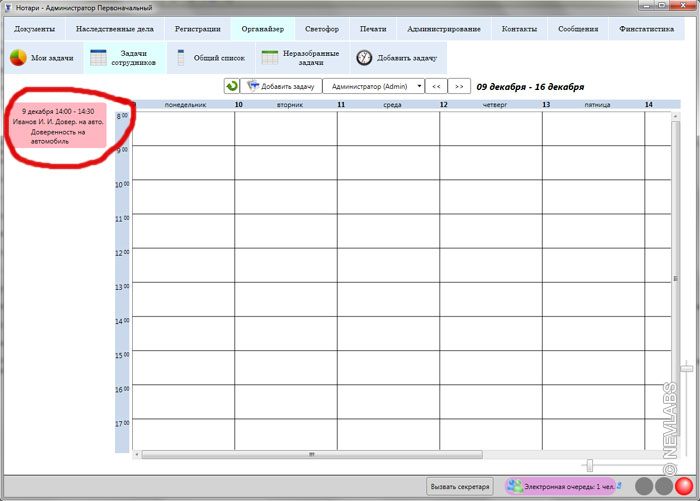Switch to the Светофор tab
Screen dimensions: 700x501
pos(321,29)
